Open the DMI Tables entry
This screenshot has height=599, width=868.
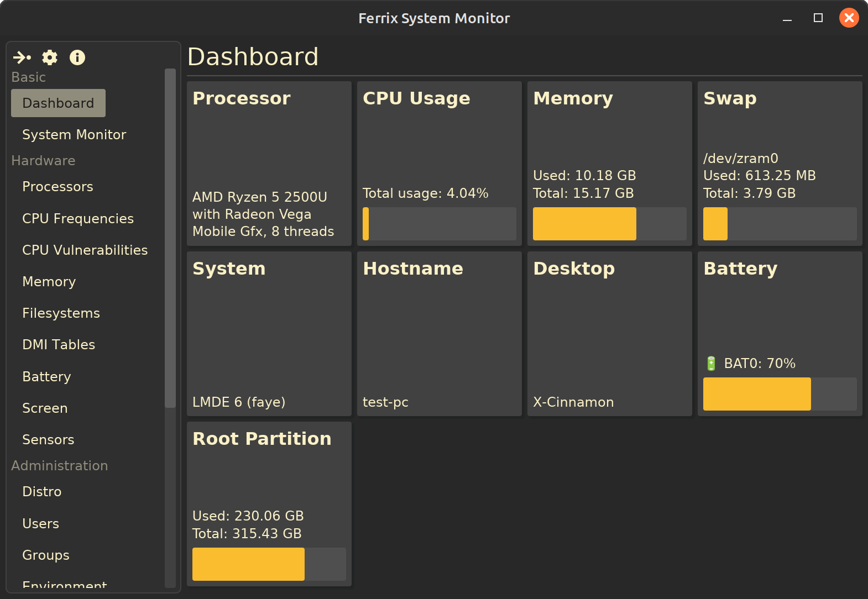[59, 345]
